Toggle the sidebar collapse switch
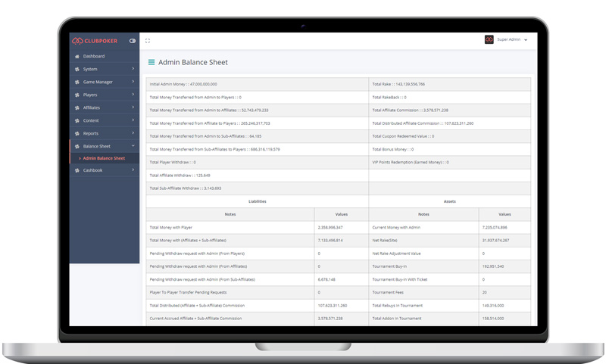606x364 pixels. [x=132, y=41]
